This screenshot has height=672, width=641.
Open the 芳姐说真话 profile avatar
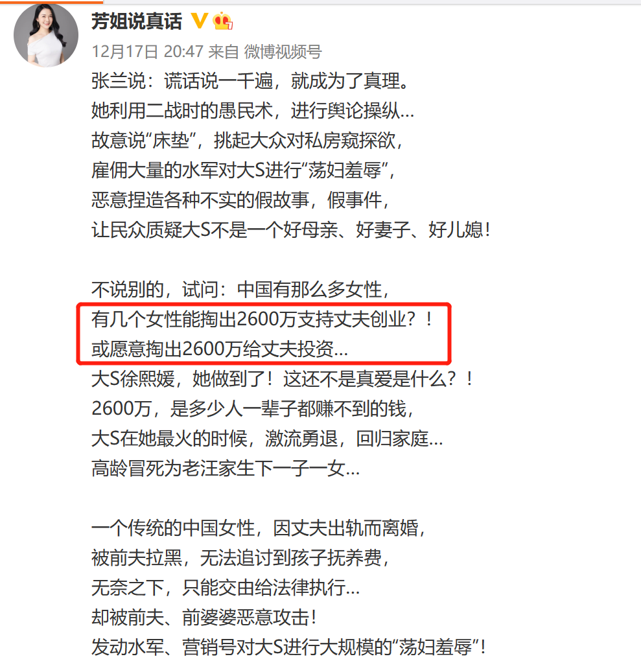pyautogui.click(x=46, y=35)
